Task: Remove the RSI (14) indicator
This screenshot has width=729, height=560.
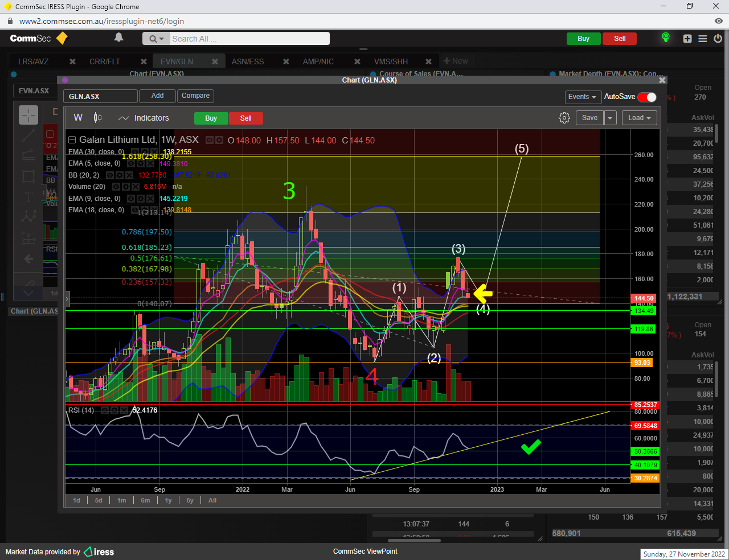Action: click(124, 410)
